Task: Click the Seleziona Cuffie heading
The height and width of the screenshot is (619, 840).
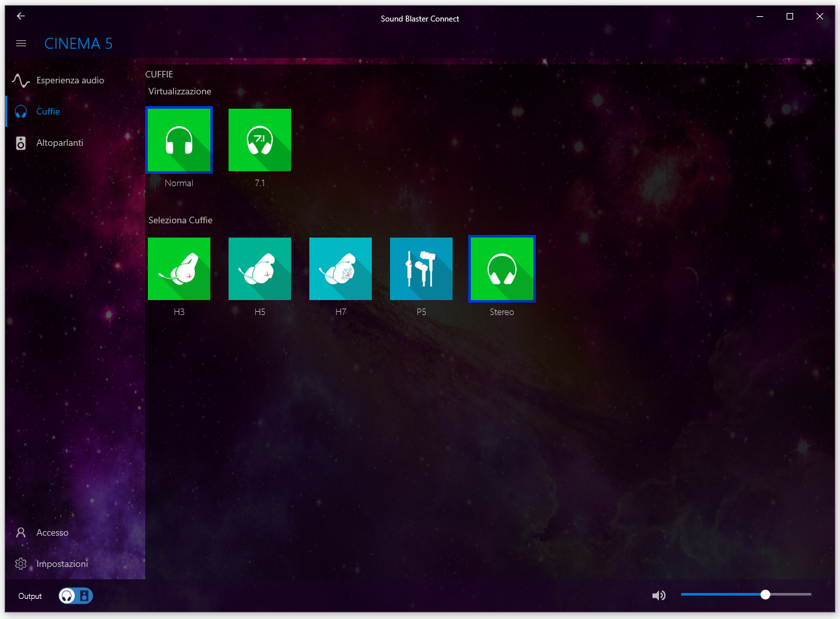Action: click(180, 220)
